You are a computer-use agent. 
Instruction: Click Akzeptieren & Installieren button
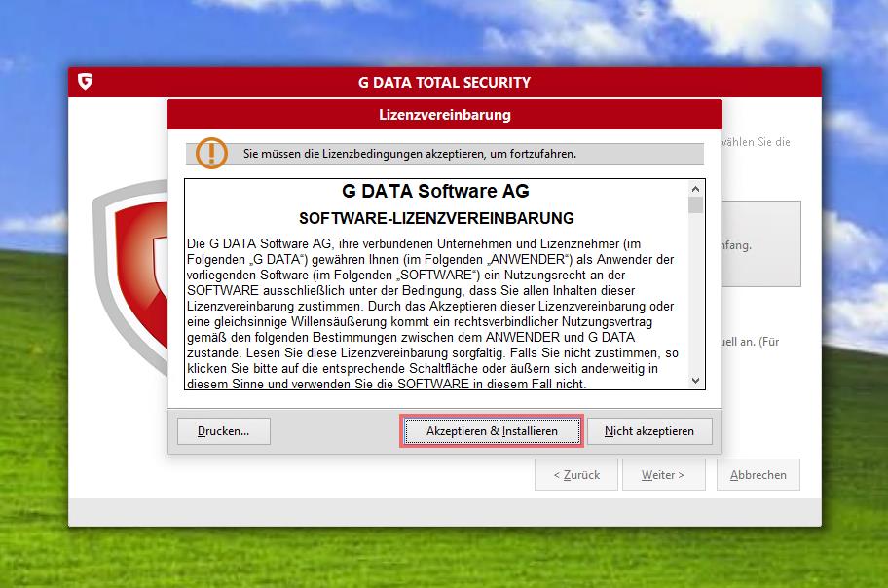point(492,431)
